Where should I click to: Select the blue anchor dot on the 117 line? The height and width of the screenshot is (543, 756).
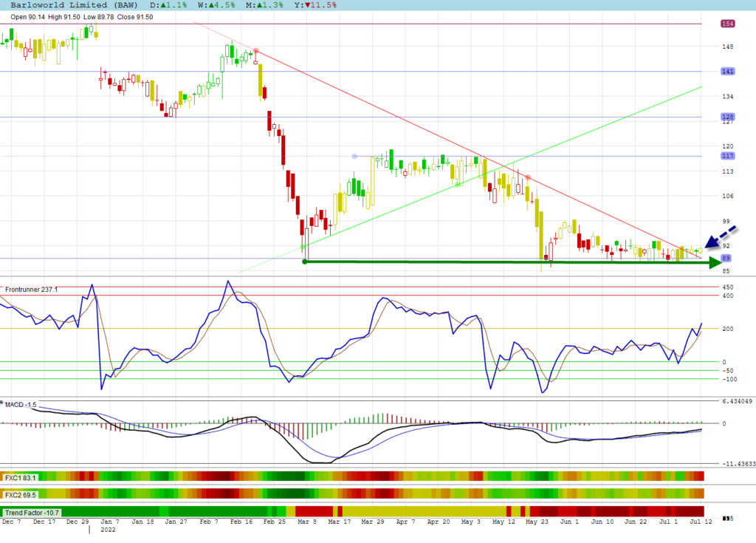tap(354, 157)
